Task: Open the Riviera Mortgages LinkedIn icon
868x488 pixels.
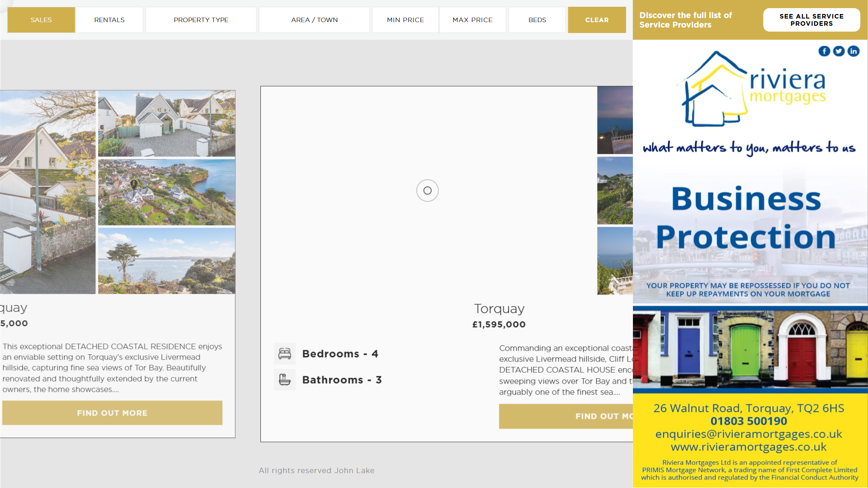Action: coord(853,51)
